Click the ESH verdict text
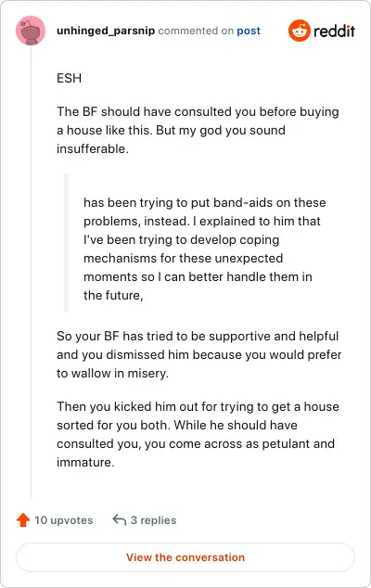Screen dimensions: 371x588 click(x=69, y=78)
